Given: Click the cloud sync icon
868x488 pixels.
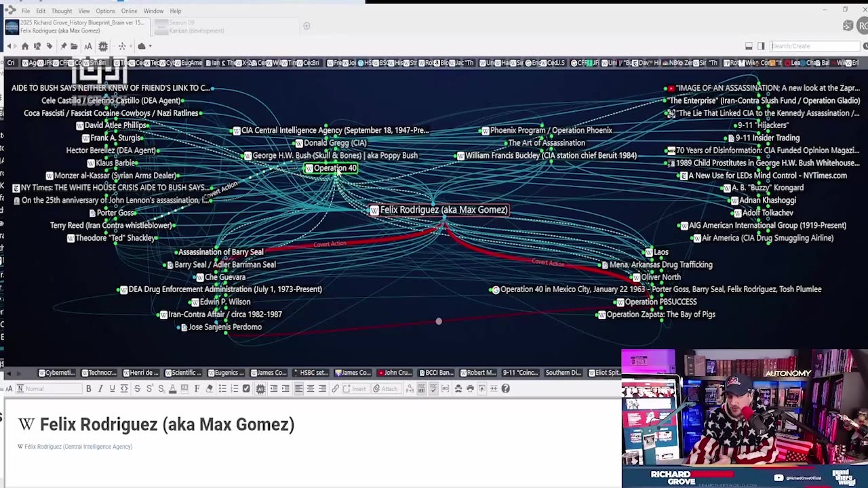Looking at the screenshot, I should coord(142,46).
